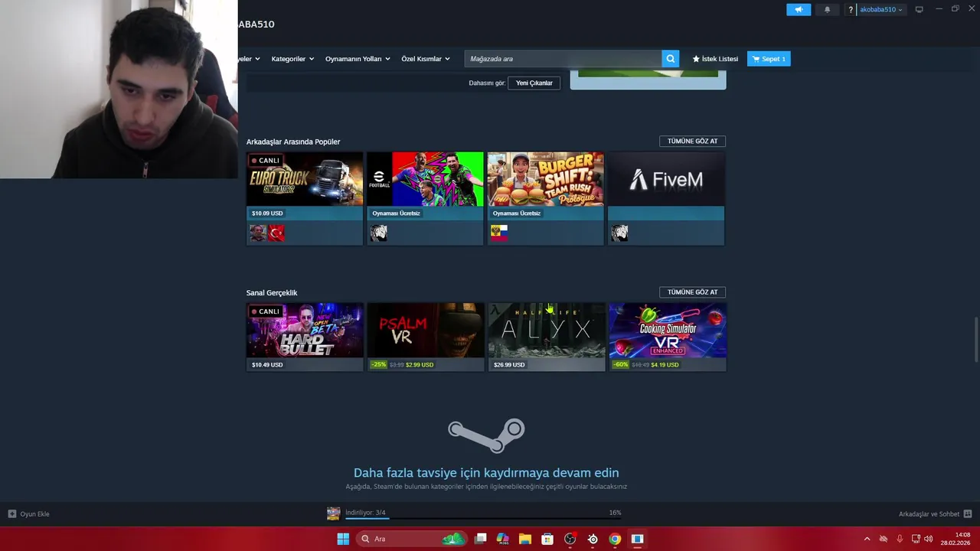The width and height of the screenshot is (980, 551).
Task: Click the Yeni Çıkanlar button
Action: 534,83
